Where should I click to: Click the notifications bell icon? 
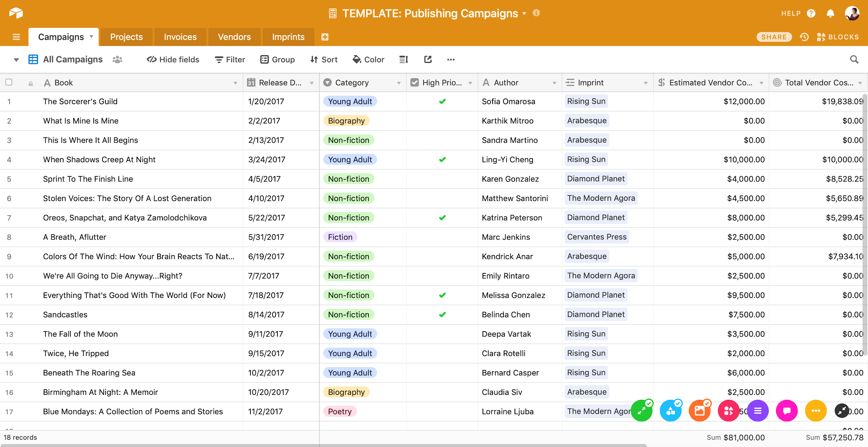pyautogui.click(x=830, y=14)
